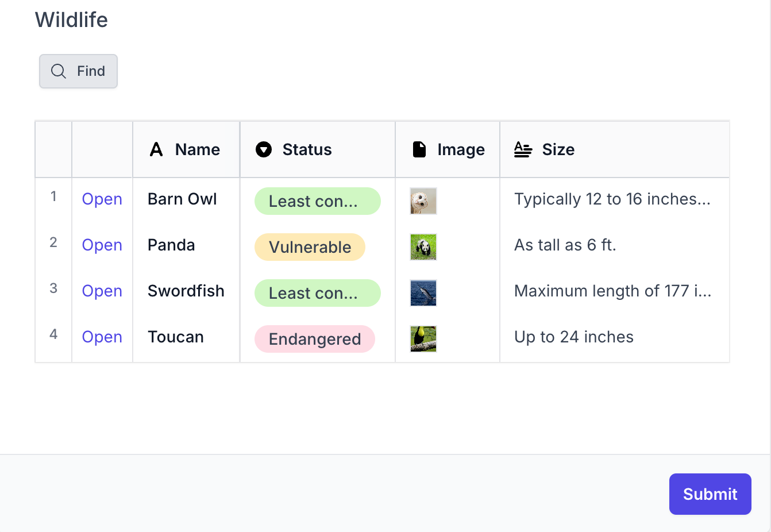Open the Barn Owl image thumbnail
Viewport: 771px width, 532px height.
point(423,201)
